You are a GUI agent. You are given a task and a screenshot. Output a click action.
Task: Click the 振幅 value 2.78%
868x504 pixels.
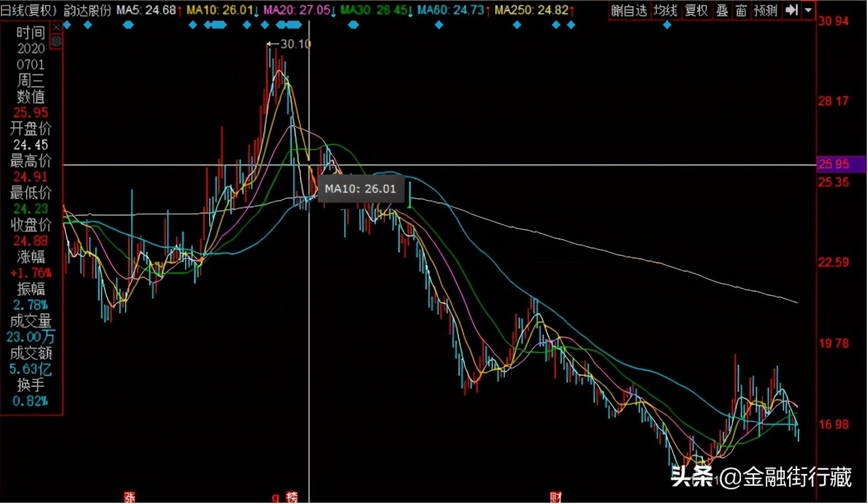[x=31, y=305]
